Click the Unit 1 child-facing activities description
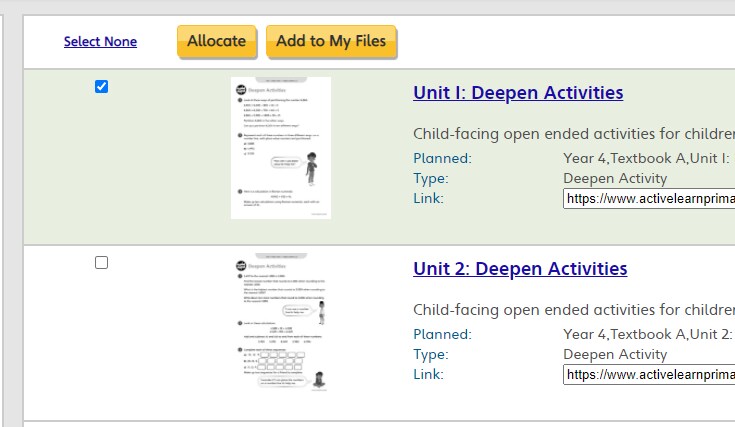The image size is (735, 427). coord(573,134)
